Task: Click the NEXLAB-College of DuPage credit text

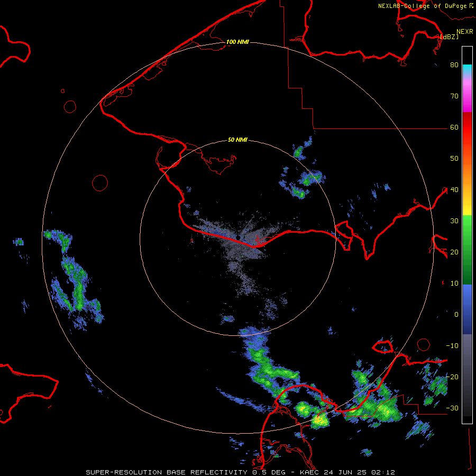Action: point(426,6)
